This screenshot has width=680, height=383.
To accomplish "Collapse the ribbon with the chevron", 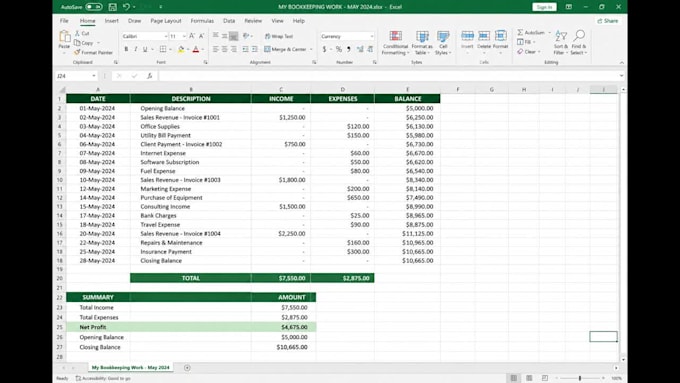I will pos(621,63).
